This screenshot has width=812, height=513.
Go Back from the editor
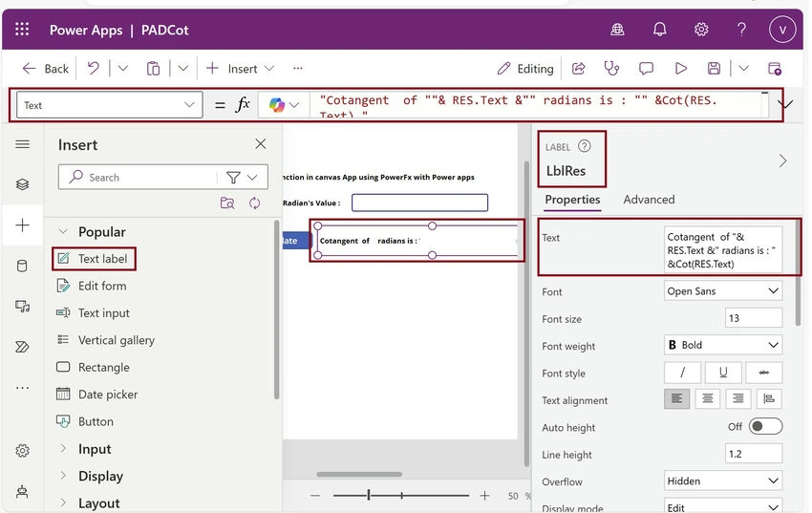pyautogui.click(x=46, y=69)
